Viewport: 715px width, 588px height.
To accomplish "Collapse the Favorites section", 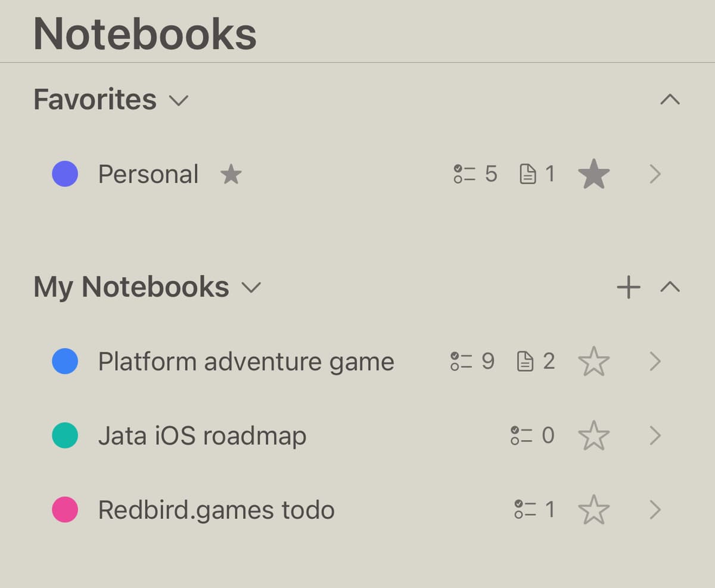I will [x=670, y=100].
